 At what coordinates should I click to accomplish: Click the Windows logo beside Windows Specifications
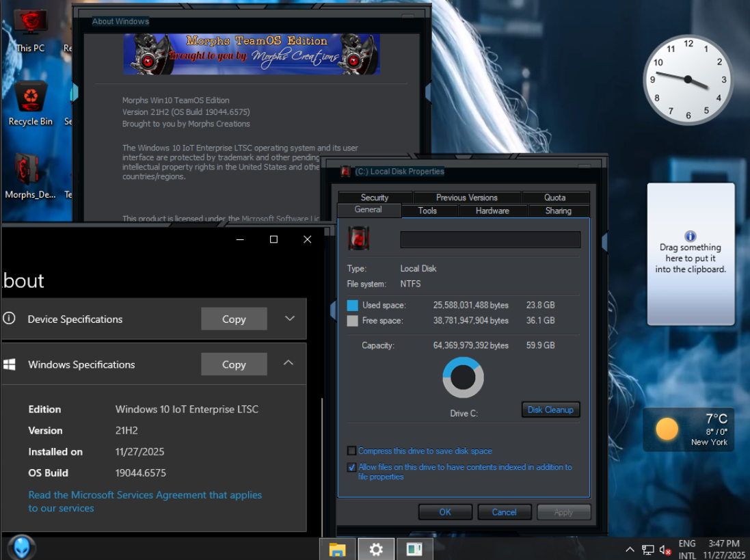point(9,364)
